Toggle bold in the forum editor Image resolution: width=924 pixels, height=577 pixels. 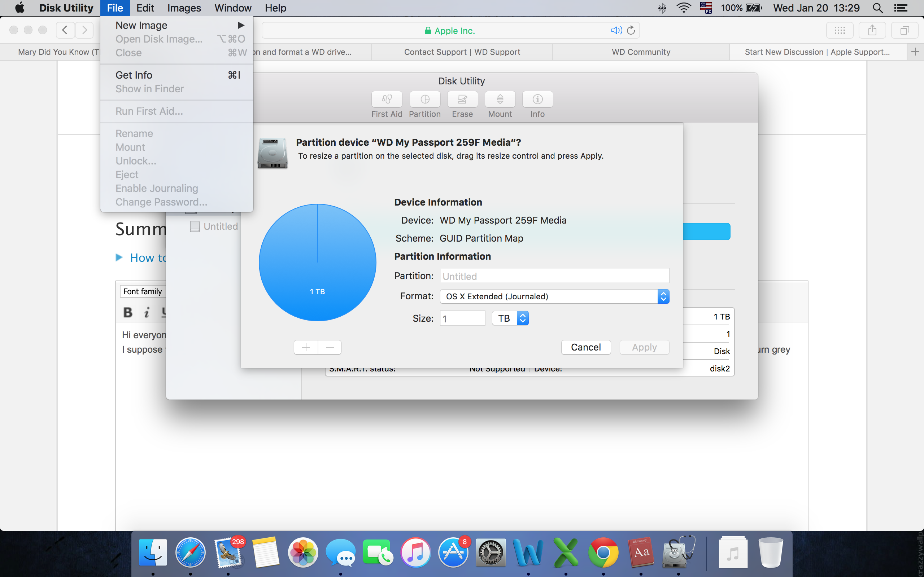click(x=128, y=313)
